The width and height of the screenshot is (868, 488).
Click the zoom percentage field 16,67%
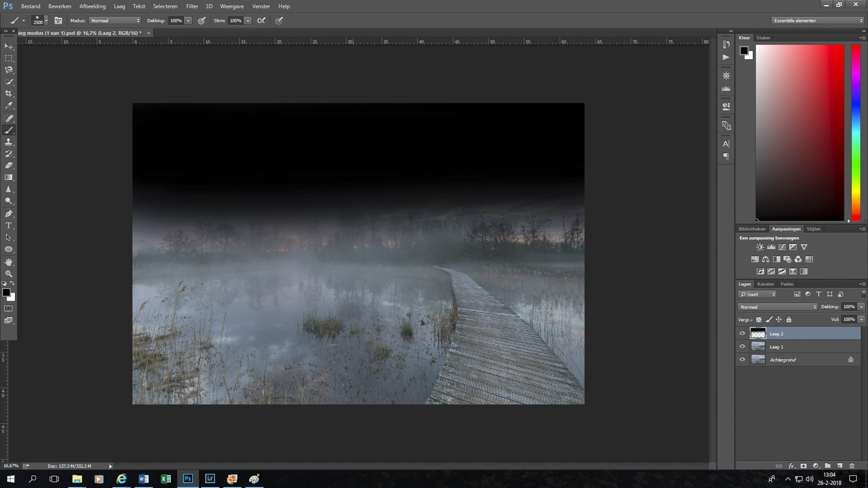[11, 466]
